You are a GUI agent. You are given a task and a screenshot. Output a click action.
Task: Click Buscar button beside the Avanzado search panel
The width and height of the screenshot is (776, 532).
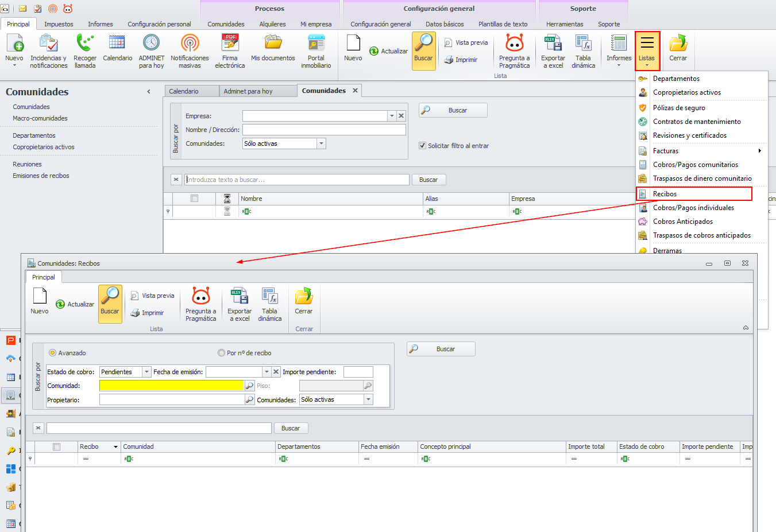(441, 349)
